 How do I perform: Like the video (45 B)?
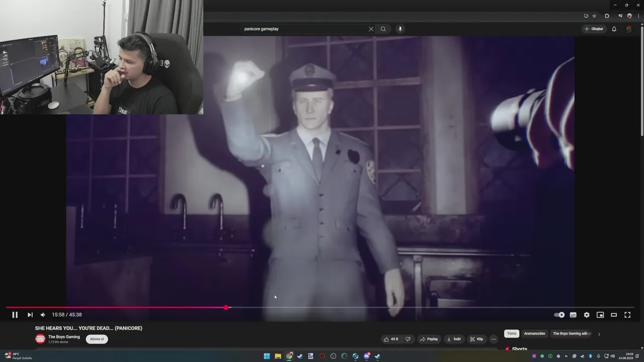391,339
